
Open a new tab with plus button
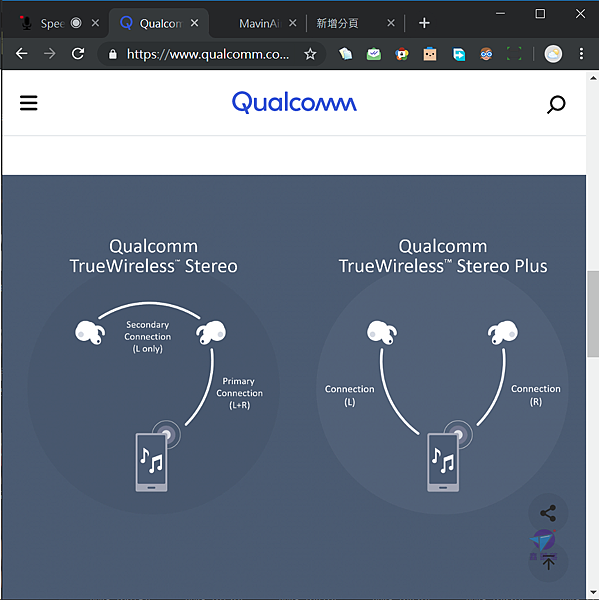click(x=424, y=23)
